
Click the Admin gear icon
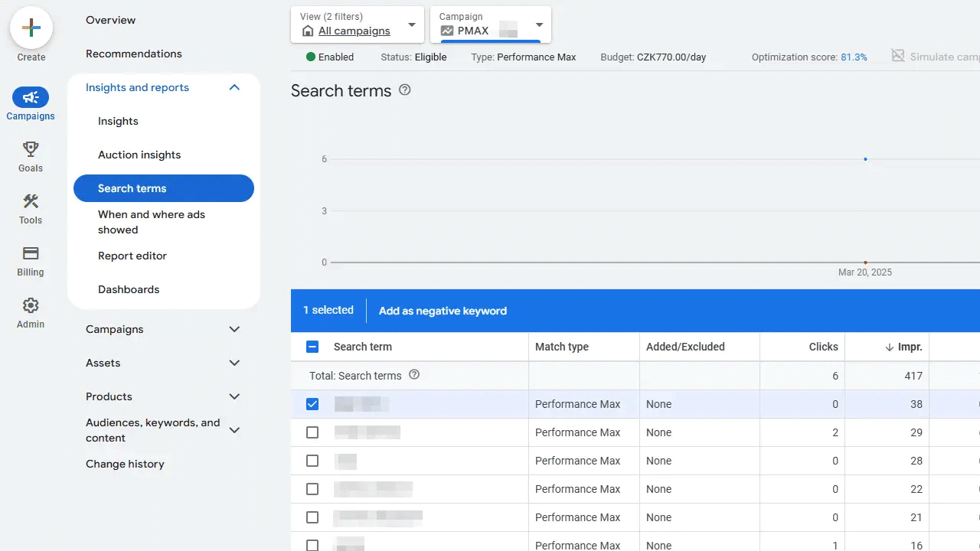coord(31,305)
